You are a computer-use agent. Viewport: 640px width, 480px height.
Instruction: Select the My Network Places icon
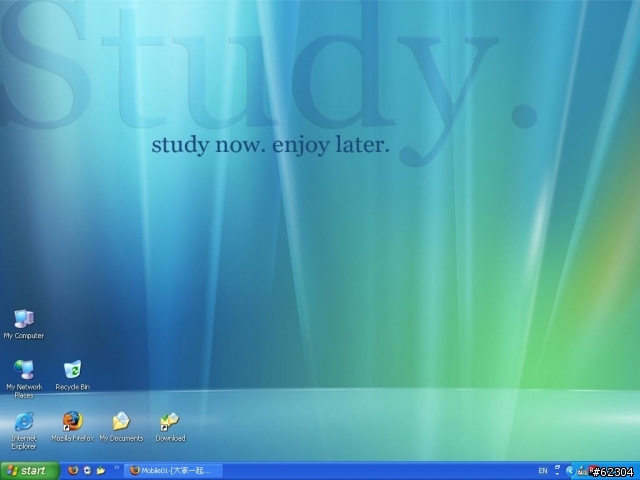24,379
